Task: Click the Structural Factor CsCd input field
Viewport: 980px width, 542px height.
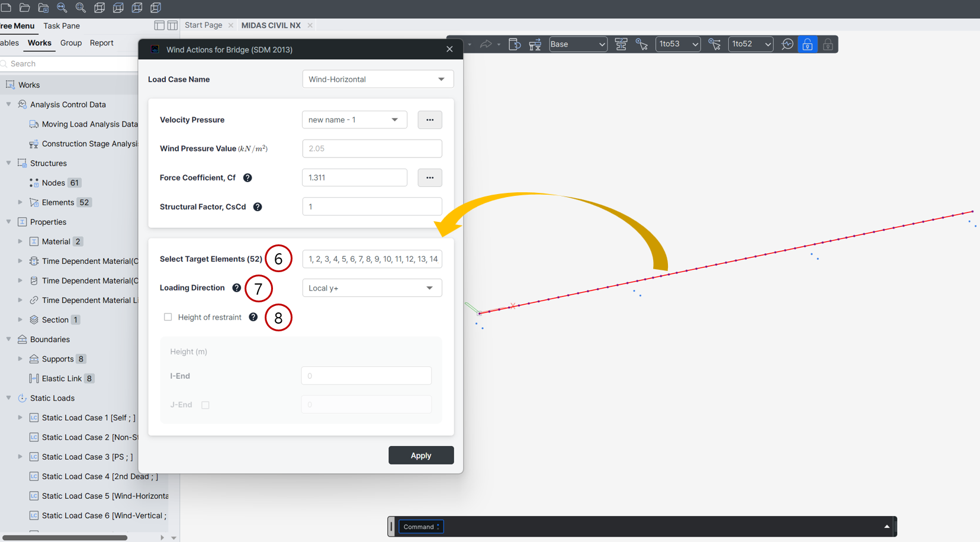Action: click(x=372, y=207)
